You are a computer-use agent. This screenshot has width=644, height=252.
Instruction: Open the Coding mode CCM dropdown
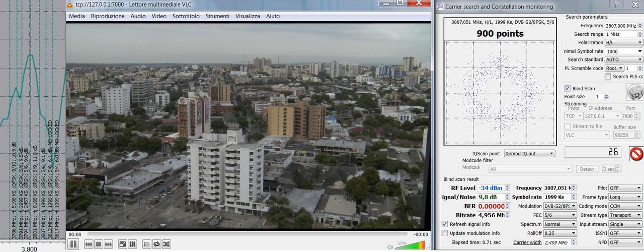625,206
